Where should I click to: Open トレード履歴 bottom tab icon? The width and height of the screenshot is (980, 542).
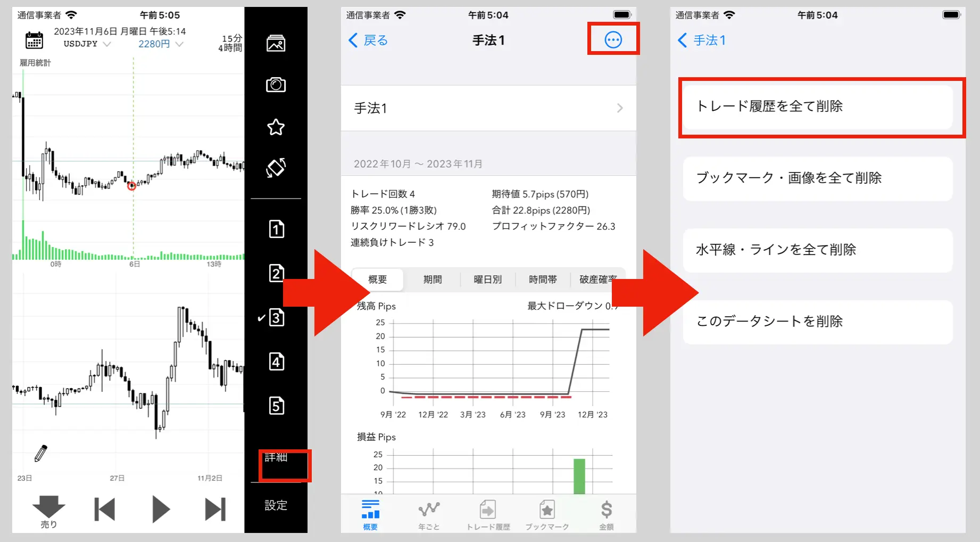488,515
